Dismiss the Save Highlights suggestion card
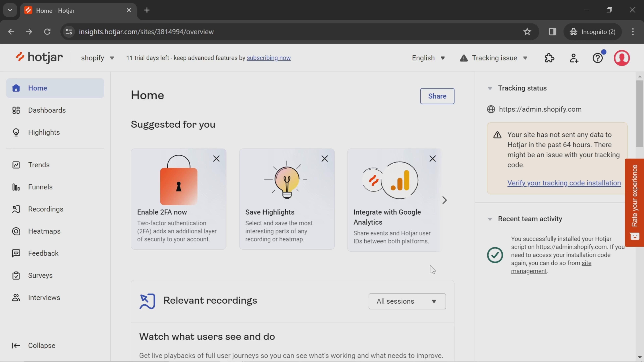 point(324,158)
